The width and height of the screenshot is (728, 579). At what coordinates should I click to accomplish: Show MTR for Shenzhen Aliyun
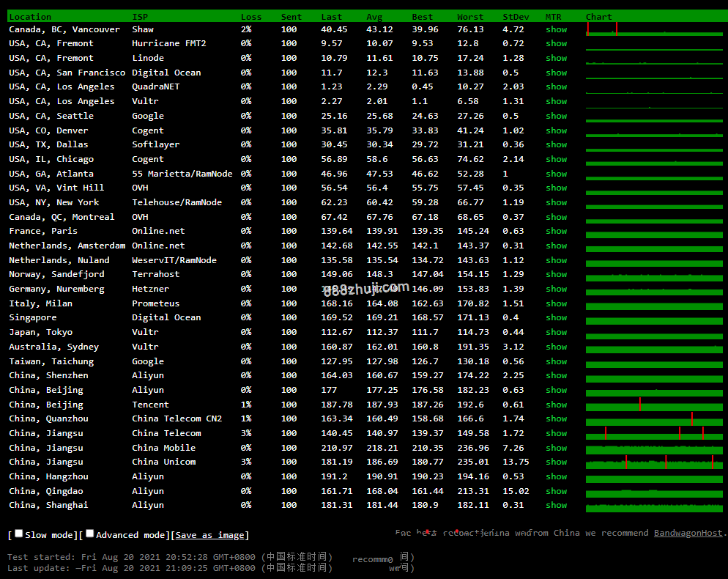[556, 375]
